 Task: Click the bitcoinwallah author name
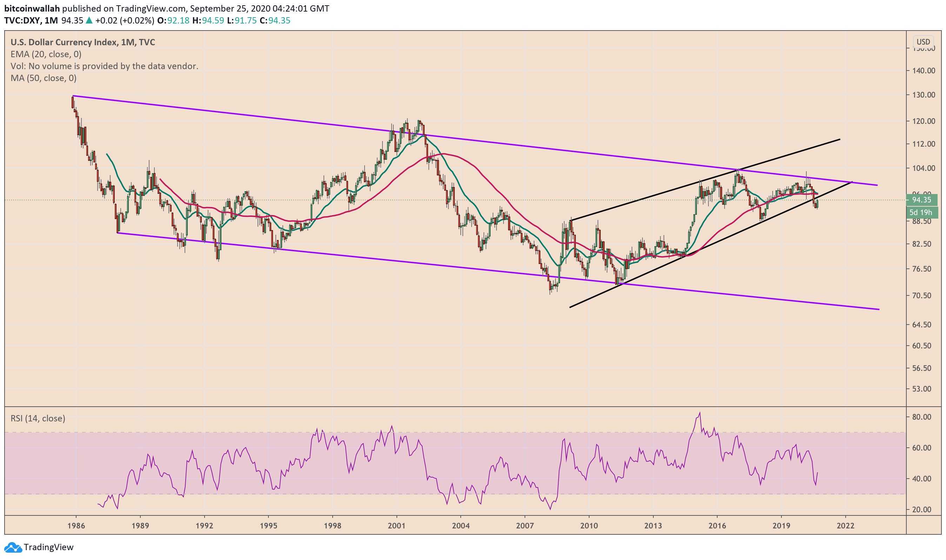[x=32, y=8]
